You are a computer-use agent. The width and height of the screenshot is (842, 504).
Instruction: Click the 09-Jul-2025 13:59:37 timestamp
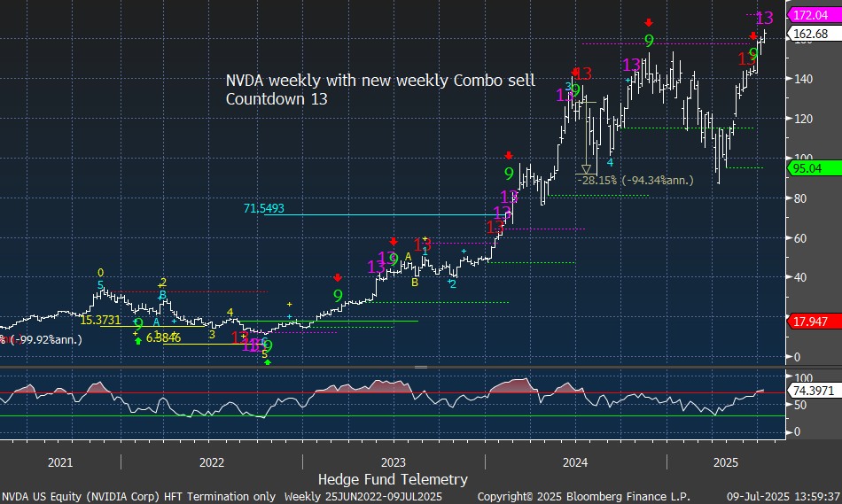(784, 497)
